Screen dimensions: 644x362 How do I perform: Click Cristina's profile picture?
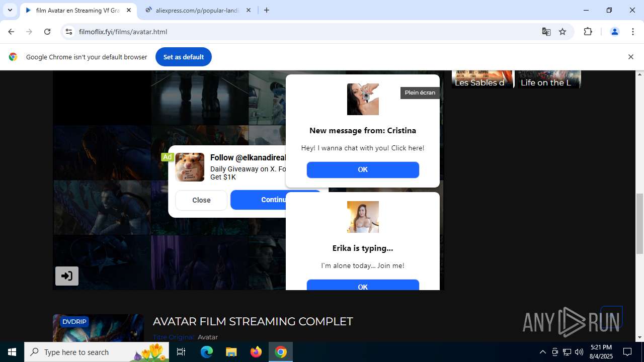[363, 99]
